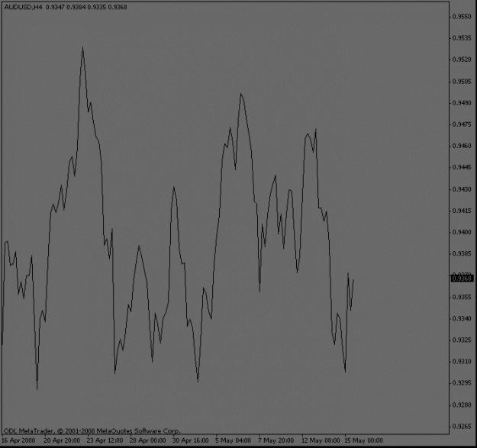Click the 0.9265 price axis label
The width and height of the screenshot is (477, 448).
(462, 427)
